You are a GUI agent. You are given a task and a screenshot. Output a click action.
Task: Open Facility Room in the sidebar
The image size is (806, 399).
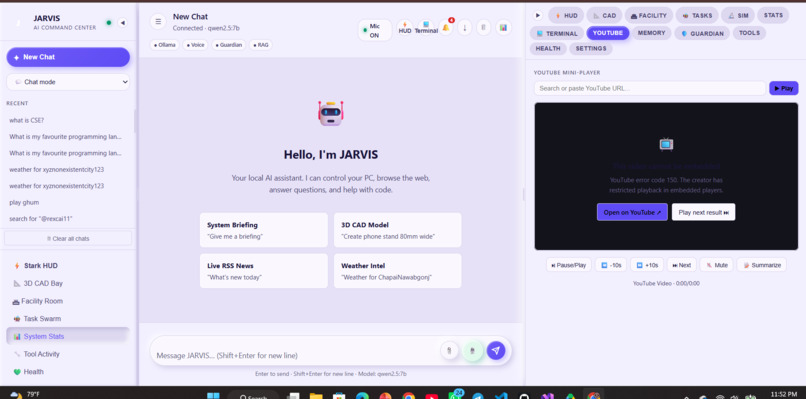[68, 301]
